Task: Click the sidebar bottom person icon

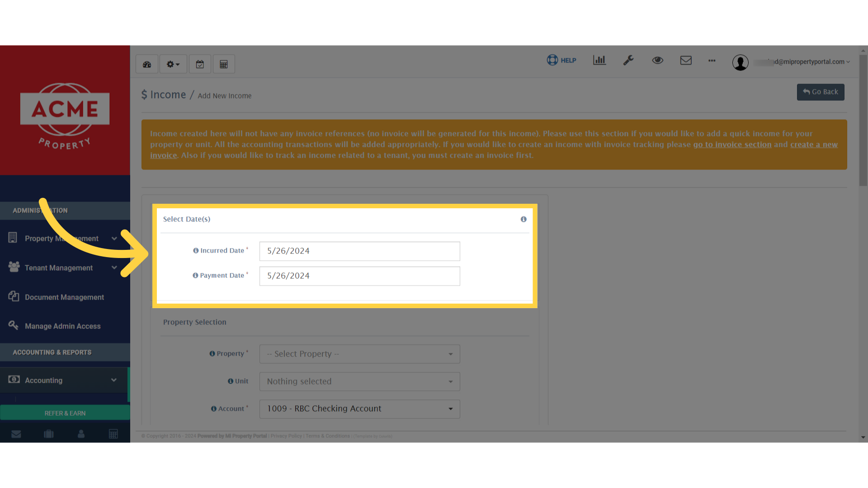Action: coord(81,434)
